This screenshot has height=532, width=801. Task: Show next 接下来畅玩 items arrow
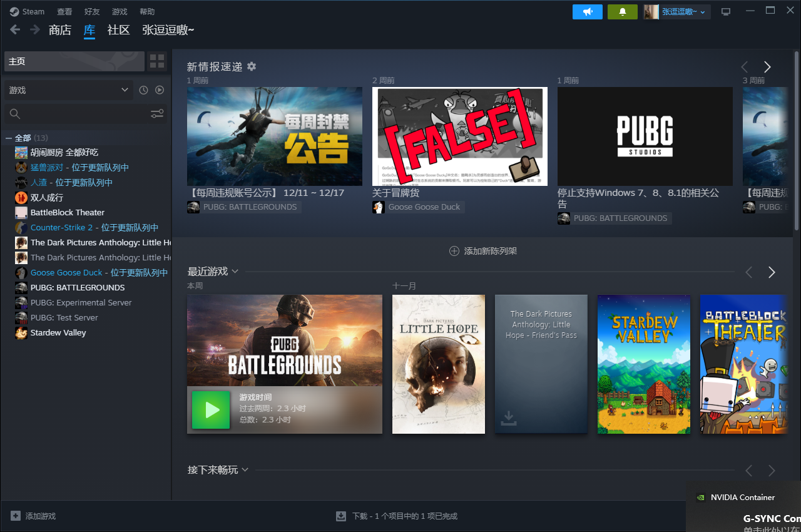(x=772, y=471)
